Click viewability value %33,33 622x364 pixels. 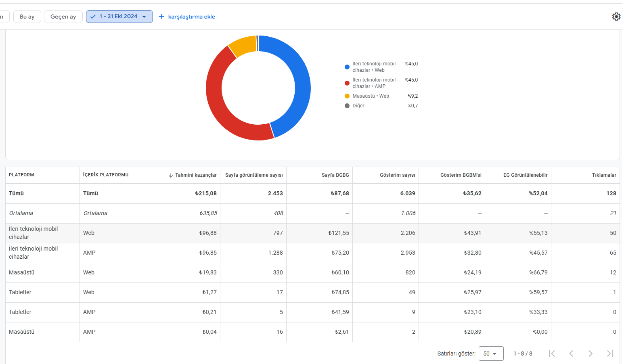(x=538, y=312)
